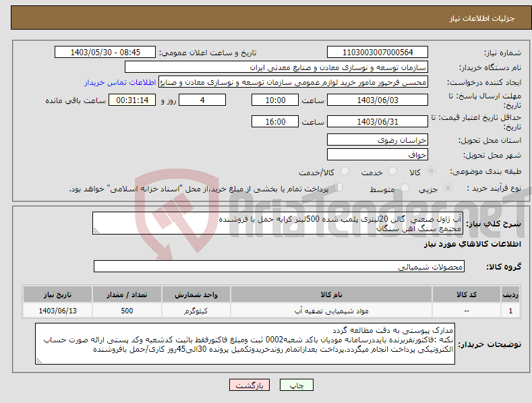This screenshot has height=403, width=532.
Task: Click the ردیف column header
Action: pyautogui.click(x=510, y=294)
